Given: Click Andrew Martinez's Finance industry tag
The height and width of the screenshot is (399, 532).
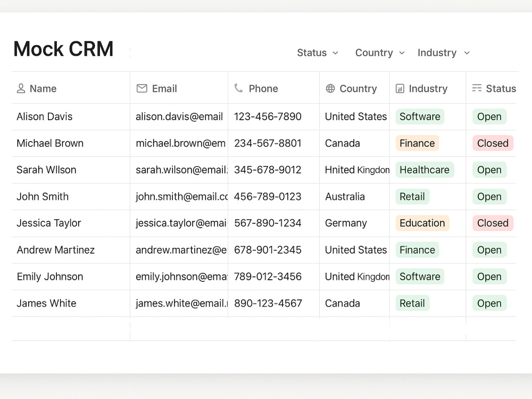Looking at the screenshot, I should point(417,250).
